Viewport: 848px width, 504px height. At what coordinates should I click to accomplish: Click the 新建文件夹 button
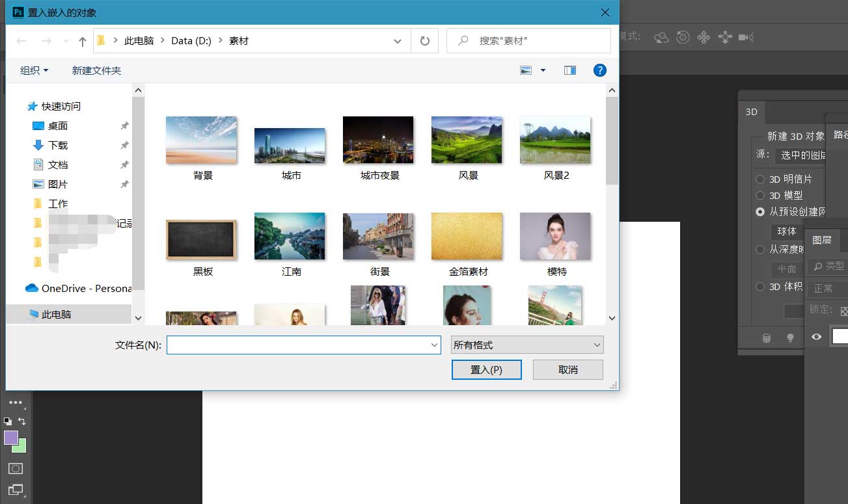[x=96, y=70]
